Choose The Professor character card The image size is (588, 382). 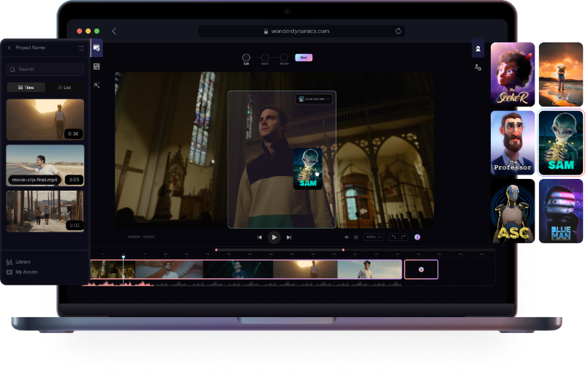click(x=513, y=142)
